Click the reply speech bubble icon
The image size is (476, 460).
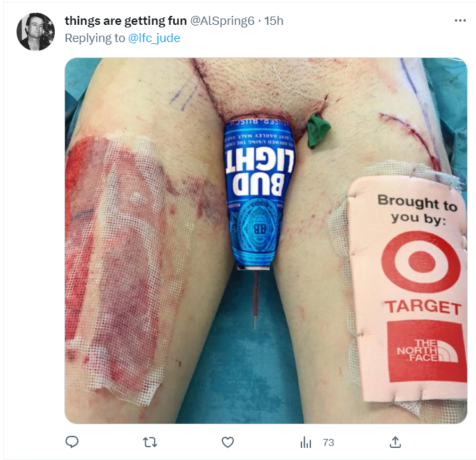coord(72,442)
